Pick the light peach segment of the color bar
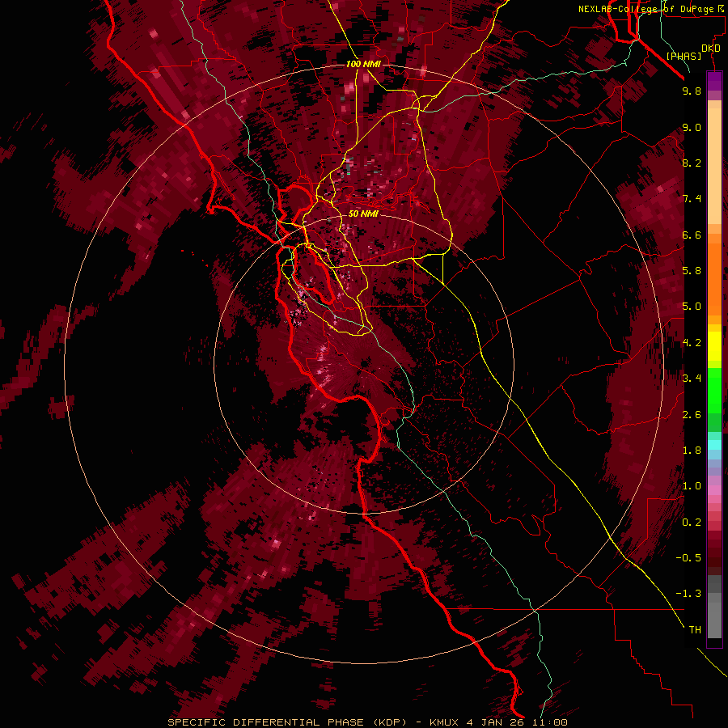728x728 pixels. click(x=714, y=166)
